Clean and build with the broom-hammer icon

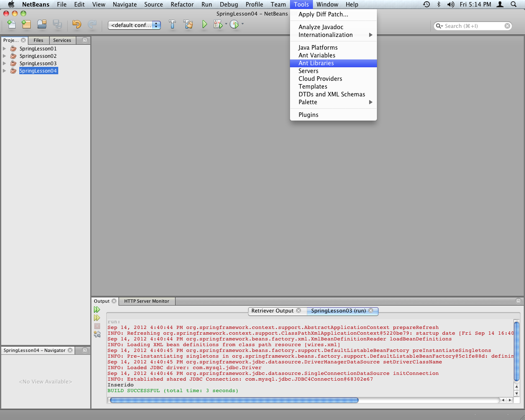[188, 25]
